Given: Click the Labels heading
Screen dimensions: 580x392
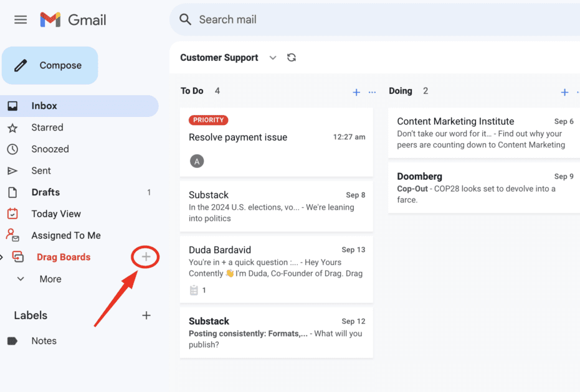Looking at the screenshot, I should [31, 315].
